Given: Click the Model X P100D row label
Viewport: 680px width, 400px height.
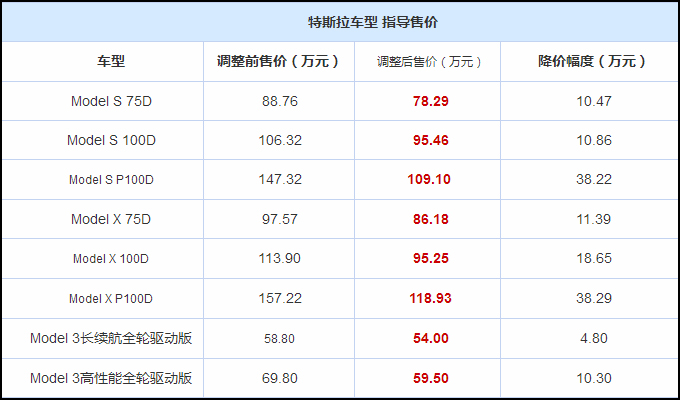Looking at the screenshot, I should 111,298.
